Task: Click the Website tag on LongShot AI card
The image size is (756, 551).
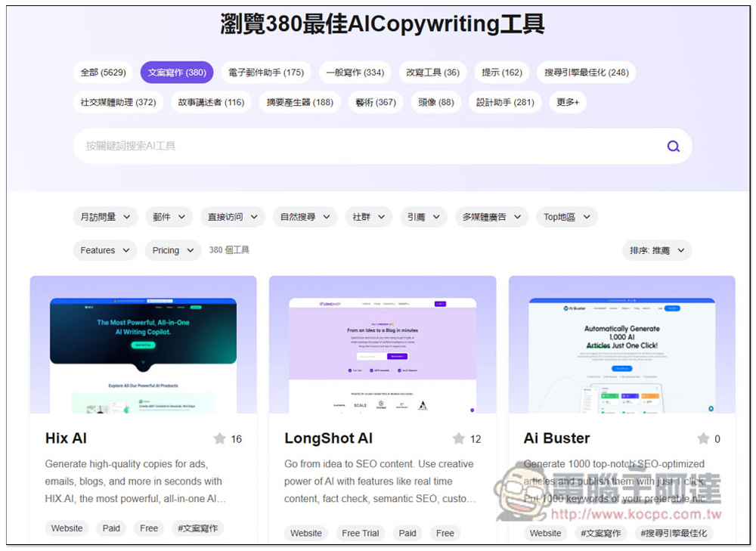Action: [306, 533]
